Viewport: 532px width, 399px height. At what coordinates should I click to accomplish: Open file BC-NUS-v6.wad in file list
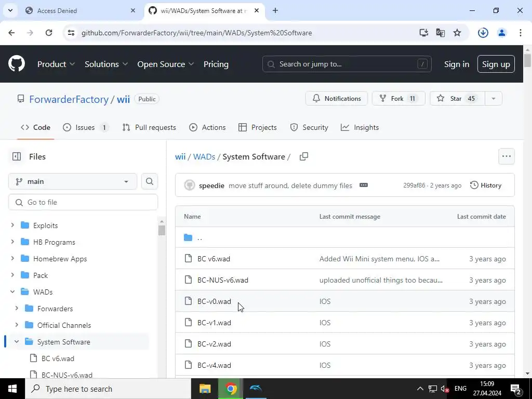(x=222, y=280)
